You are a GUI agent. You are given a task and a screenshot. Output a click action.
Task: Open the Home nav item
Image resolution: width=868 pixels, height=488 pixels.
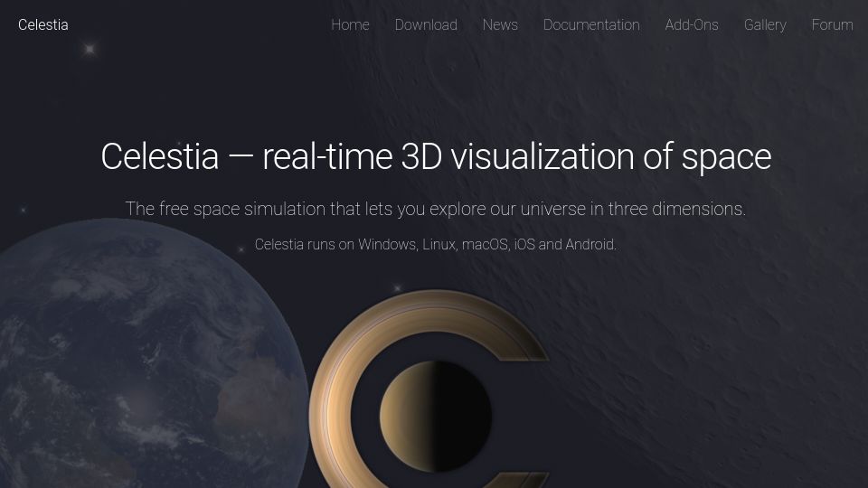pos(350,25)
